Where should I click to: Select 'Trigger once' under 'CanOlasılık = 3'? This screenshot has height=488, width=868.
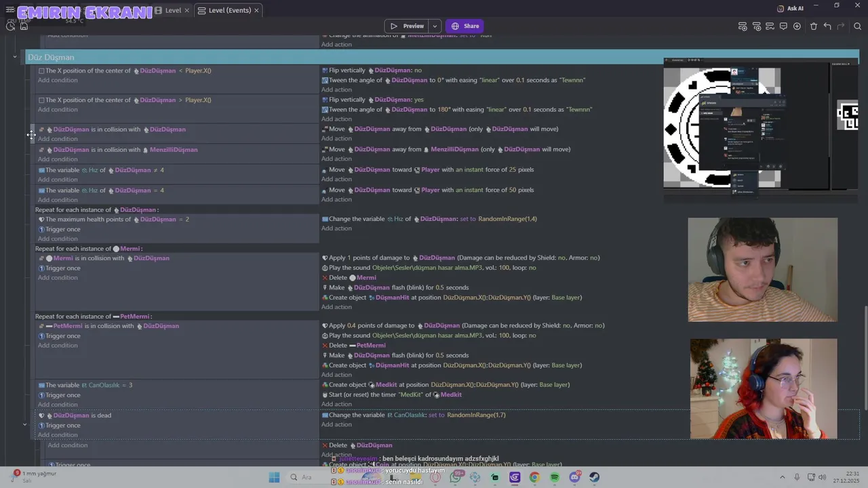[60, 395]
